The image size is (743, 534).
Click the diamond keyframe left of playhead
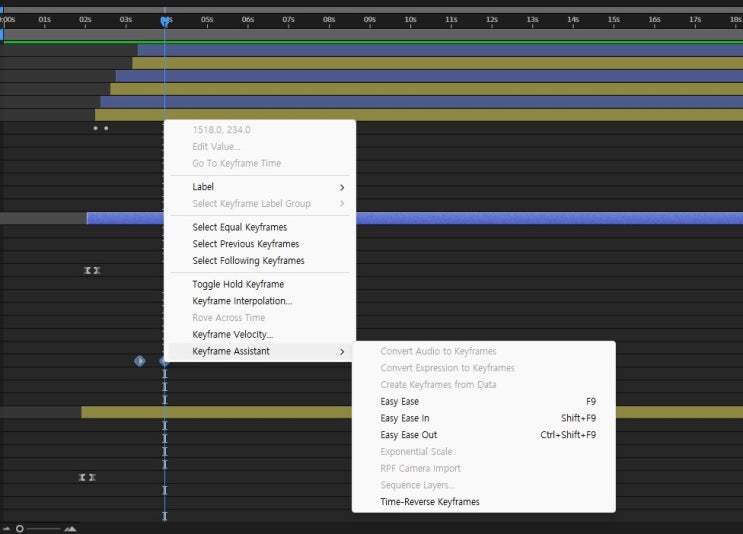(139, 360)
